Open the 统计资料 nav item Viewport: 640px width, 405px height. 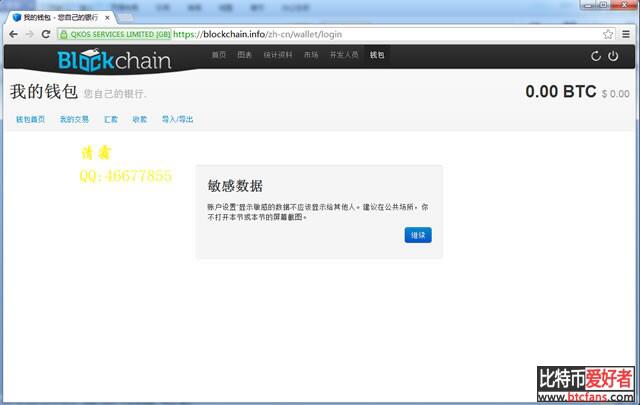pos(278,55)
